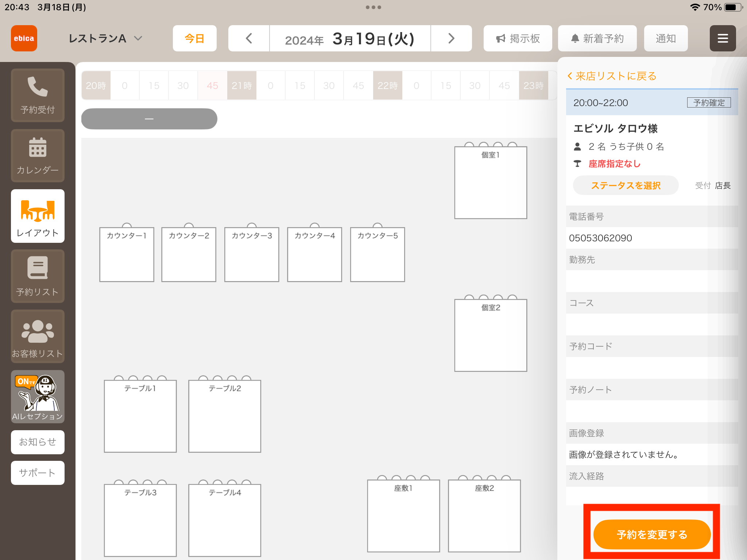This screenshot has height=560, width=747.
Task: Open the ステータスを選択 status selector
Action: click(626, 186)
